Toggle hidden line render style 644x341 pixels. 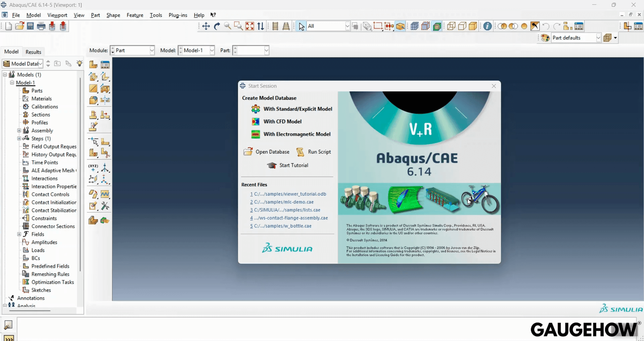(x=462, y=26)
